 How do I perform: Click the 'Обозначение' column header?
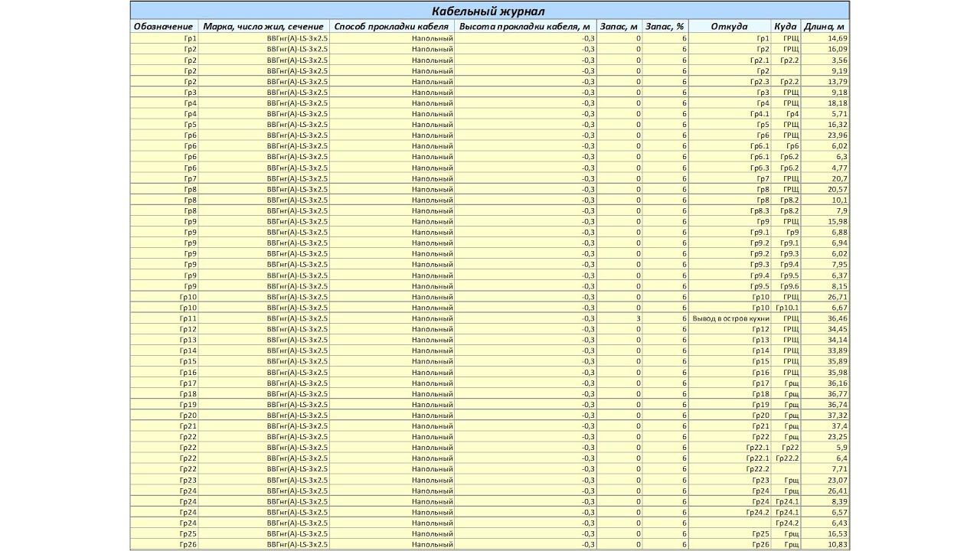pyautogui.click(x=164, y=27)
